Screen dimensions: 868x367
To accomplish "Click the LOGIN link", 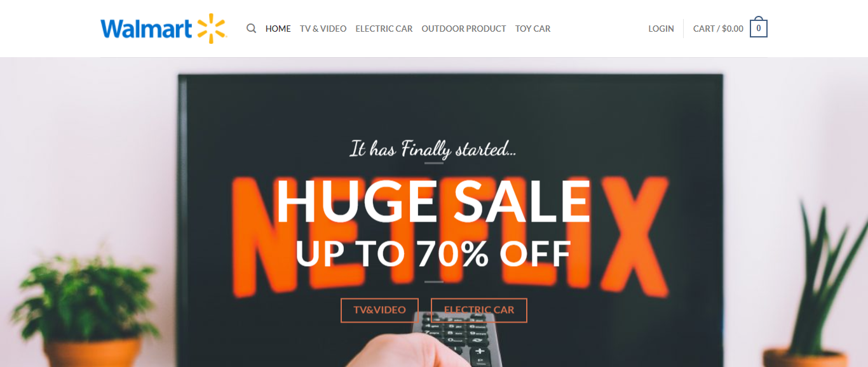I will point(661,29).
